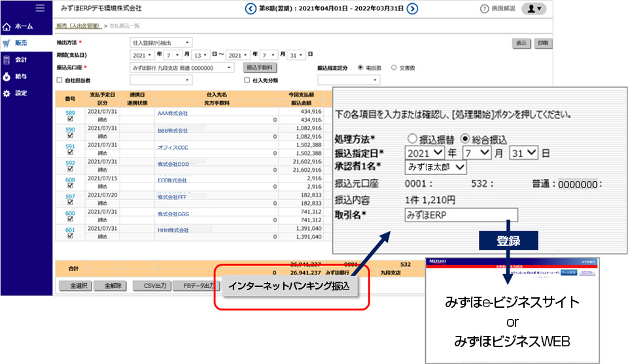The image size is (628, 364).
Task: Click the 登録 button
Action: 508,240
